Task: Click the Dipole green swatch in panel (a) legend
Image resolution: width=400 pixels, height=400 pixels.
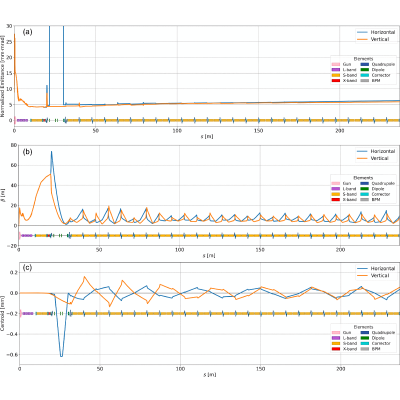Action: pyautogui.click(x=365, y=70)
